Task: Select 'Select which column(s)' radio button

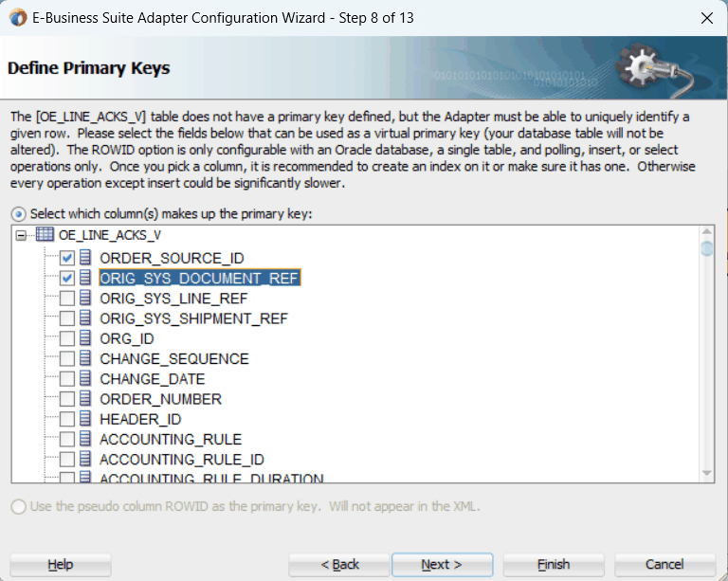Action: click(x=19, y=214)
